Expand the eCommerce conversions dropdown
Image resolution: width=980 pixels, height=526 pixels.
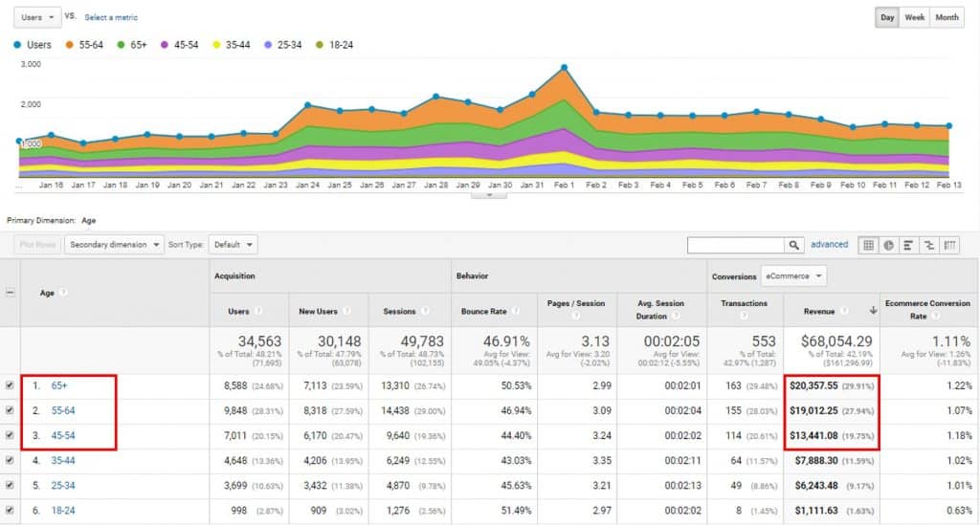(x=792, y=276)
